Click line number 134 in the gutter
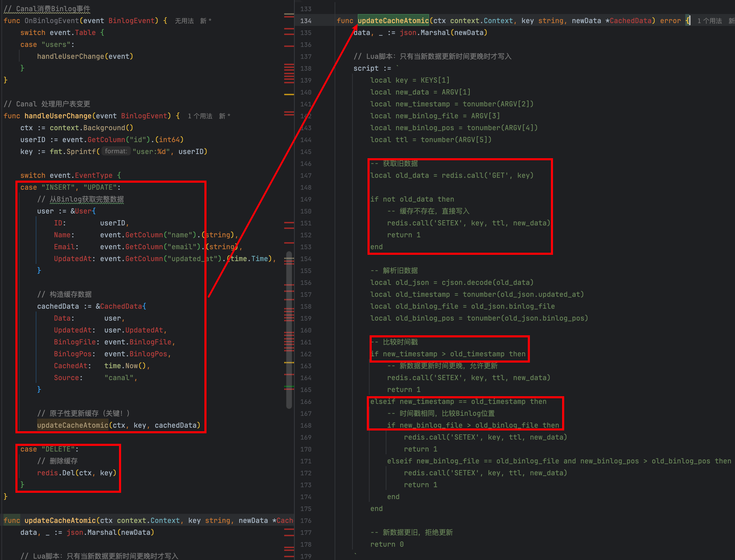The width and height of the screenshot is (735, 560). 306,21
